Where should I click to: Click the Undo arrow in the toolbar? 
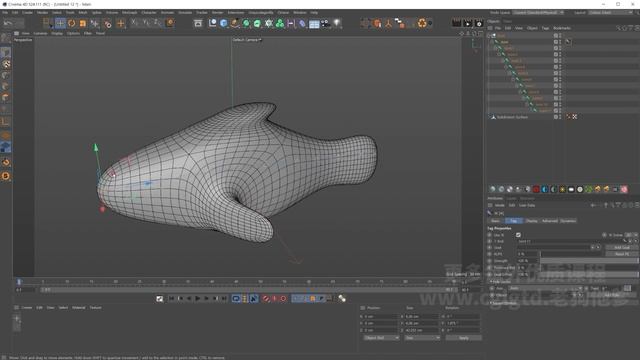8,23
